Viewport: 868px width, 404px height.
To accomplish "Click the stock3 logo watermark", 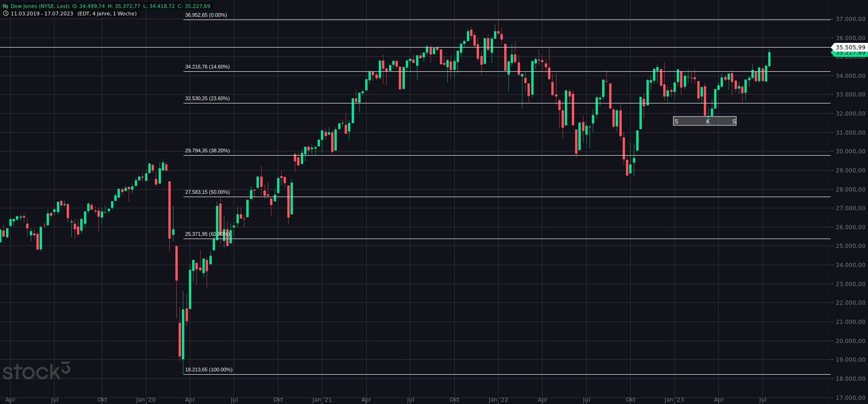I will click(x=36, y=371).
